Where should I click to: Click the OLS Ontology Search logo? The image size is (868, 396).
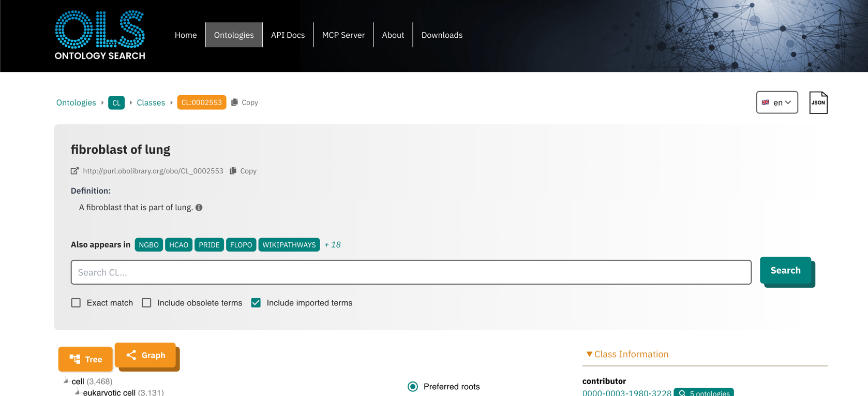pyautogui.click(x=100, y=35)
